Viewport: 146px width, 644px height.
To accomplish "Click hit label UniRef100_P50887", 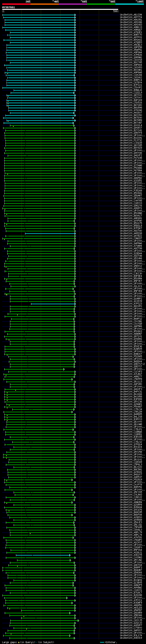I will [131, 407].
